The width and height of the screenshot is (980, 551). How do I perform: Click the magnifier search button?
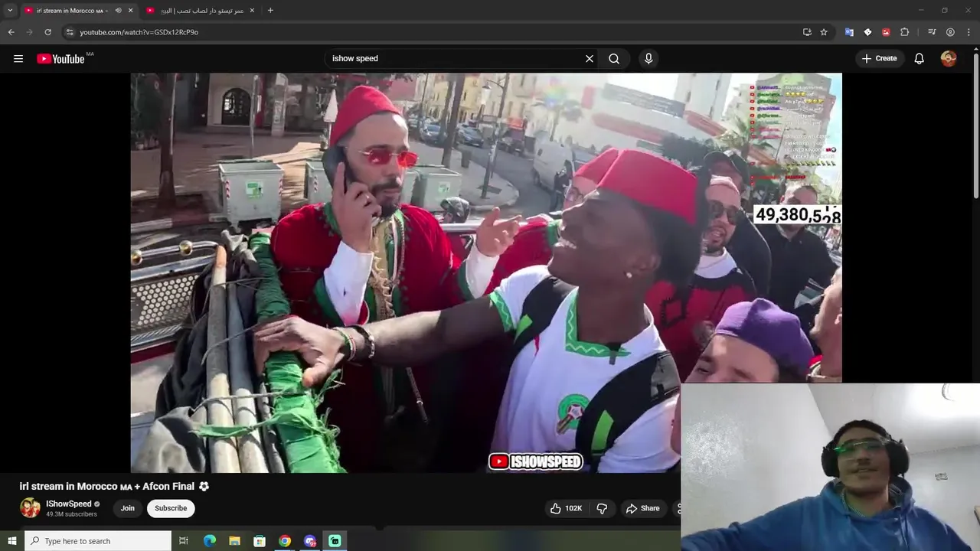click(614, 59)
